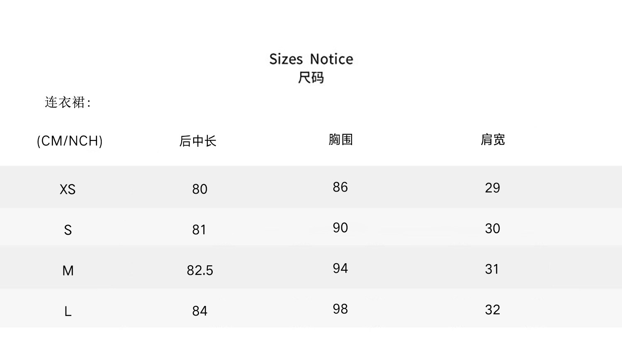Select the M bust value 94
The height and width of the screenshot is (364, 622).
click(340, 268)
